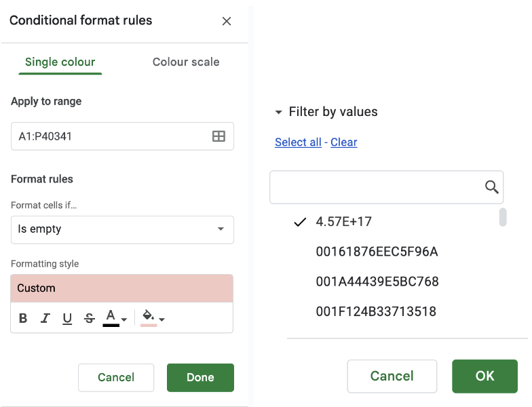Collapse the Filter by values section

coord(279,113)
